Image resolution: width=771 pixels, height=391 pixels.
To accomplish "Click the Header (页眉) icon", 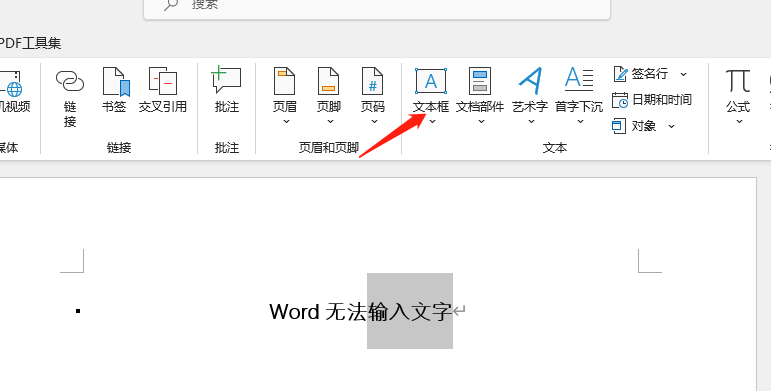I will point(284,81).
